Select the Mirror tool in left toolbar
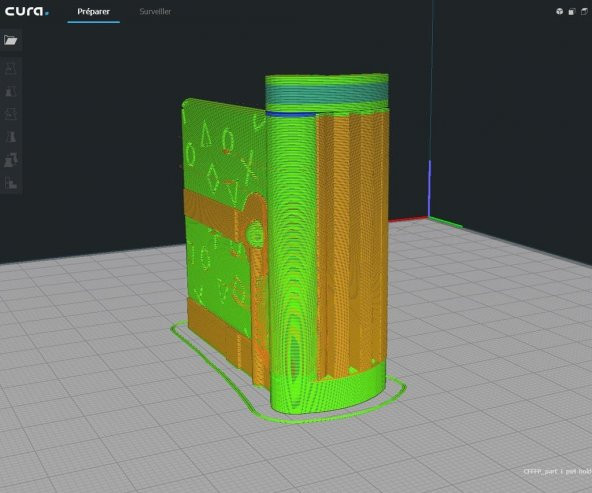 [x=11, y=137]
